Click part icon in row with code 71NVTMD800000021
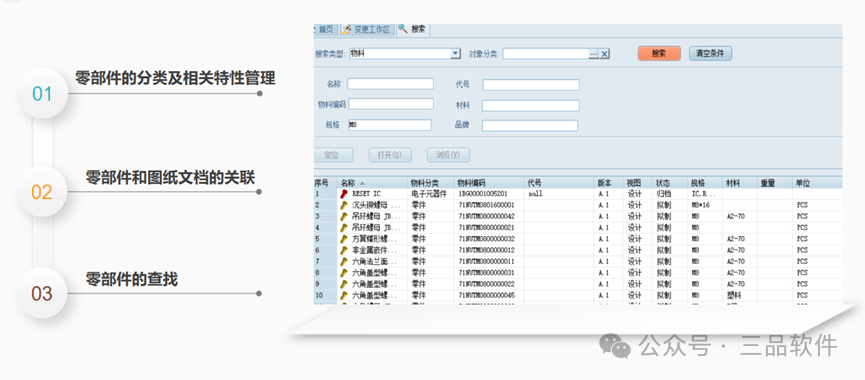 pos(345,228)
